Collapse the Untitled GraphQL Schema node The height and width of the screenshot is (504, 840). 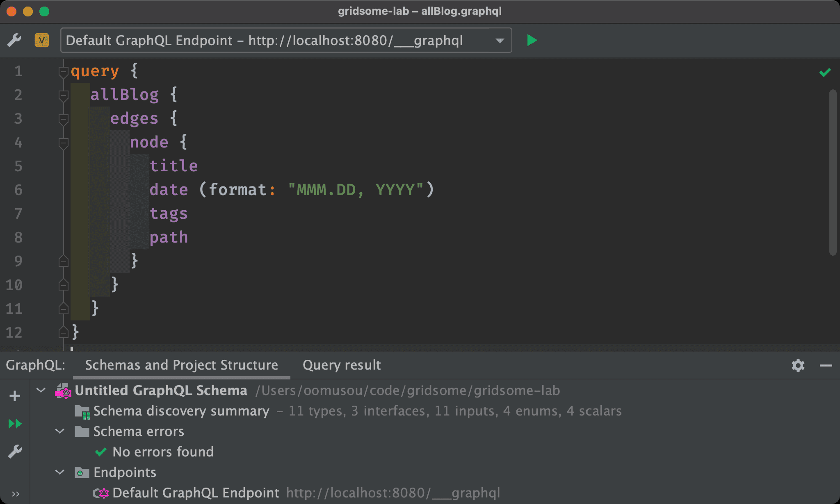click(x=41, y=390)
